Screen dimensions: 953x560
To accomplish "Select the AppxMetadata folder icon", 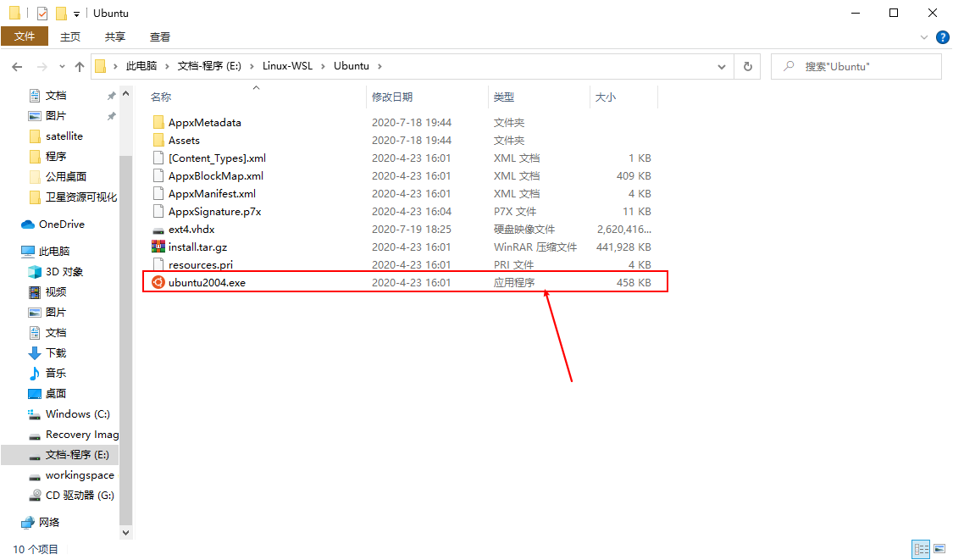I will point(158,122).
